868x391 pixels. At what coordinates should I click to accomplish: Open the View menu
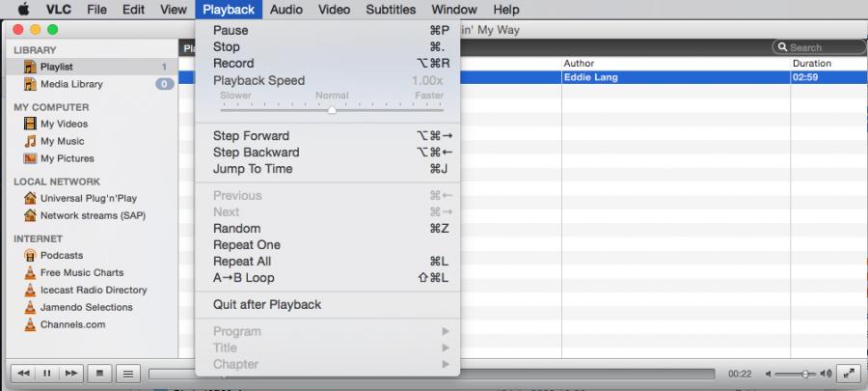174,10
